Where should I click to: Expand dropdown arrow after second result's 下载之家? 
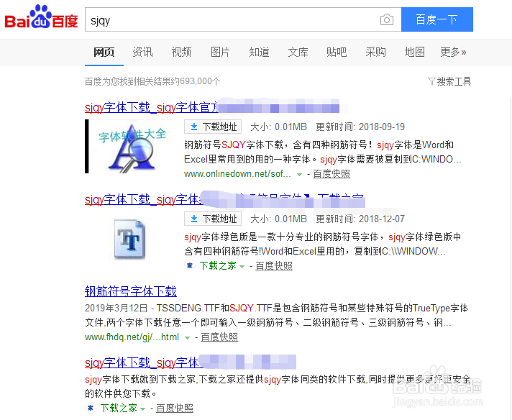[x=242, y=267]
